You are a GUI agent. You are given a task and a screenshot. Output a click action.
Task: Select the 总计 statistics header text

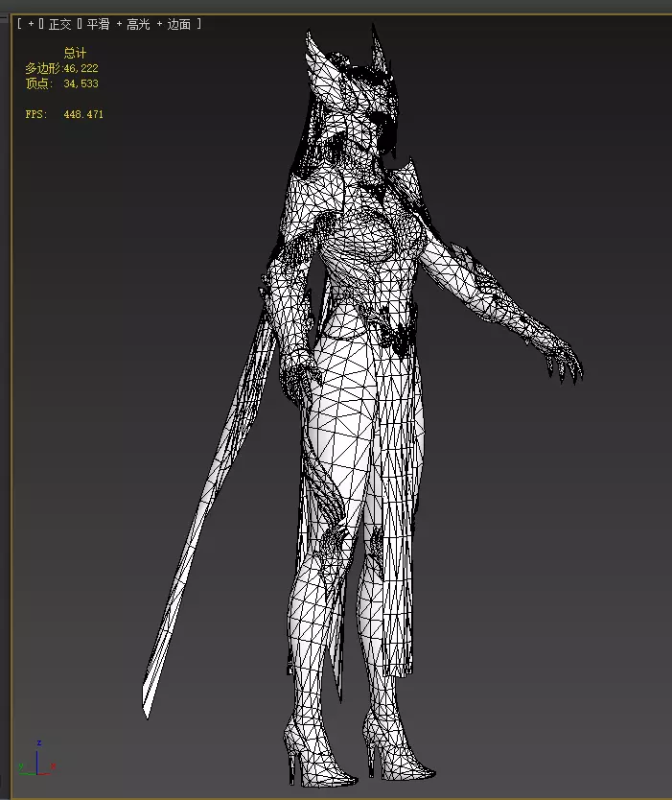point(75,53)
